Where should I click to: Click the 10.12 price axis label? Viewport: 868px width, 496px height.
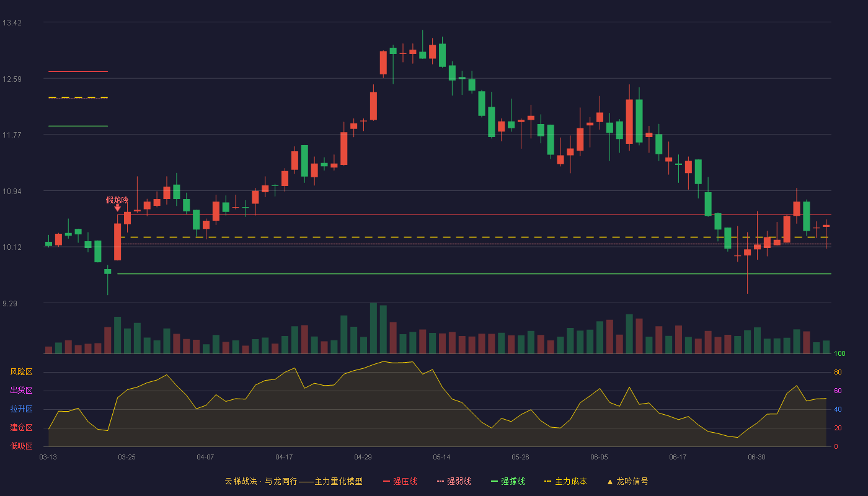(12, 247)
